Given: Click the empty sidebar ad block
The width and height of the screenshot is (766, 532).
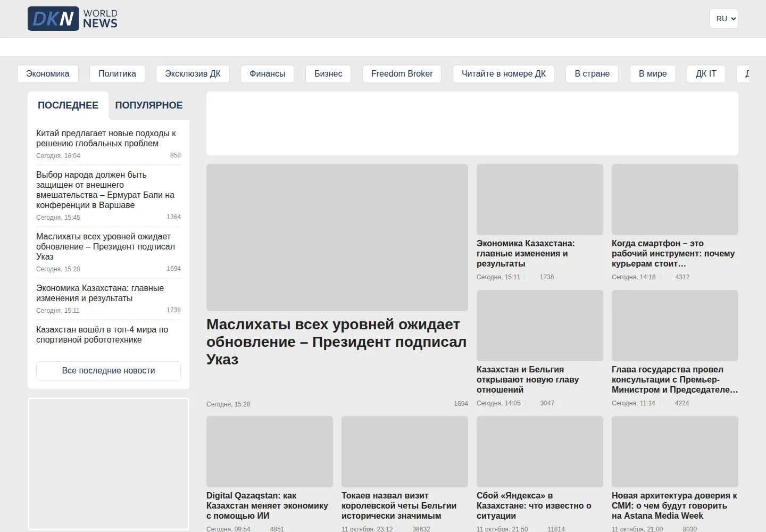Looking at the screenshot, I should (x=109, y=464).
